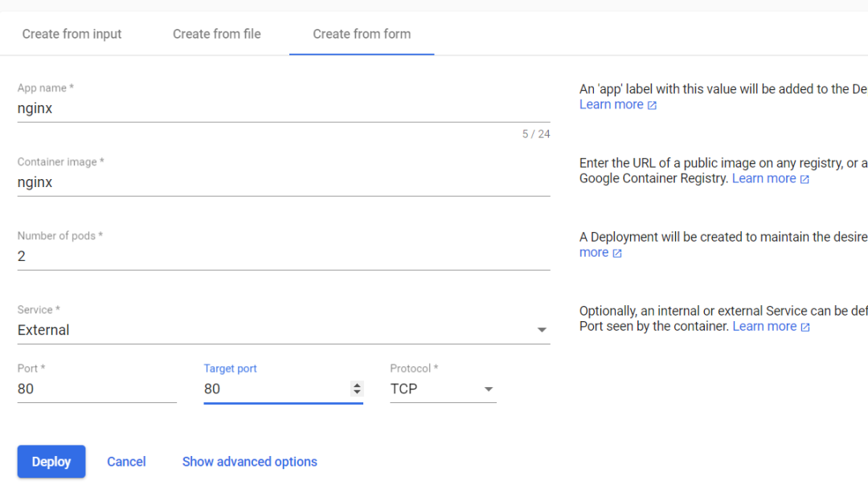Select the Create from form tab
Viewport: 868px width, 493px height.
click(362, 34)
